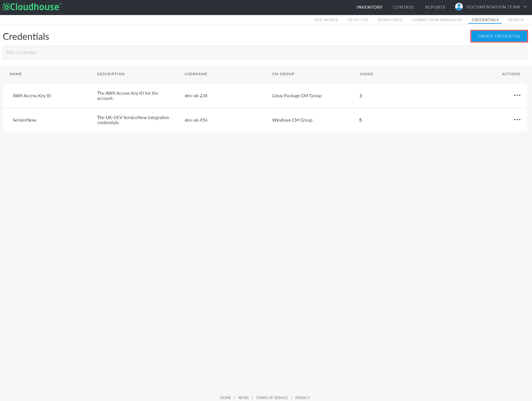Click the Credentials page heading

click(x=26, y=36)
